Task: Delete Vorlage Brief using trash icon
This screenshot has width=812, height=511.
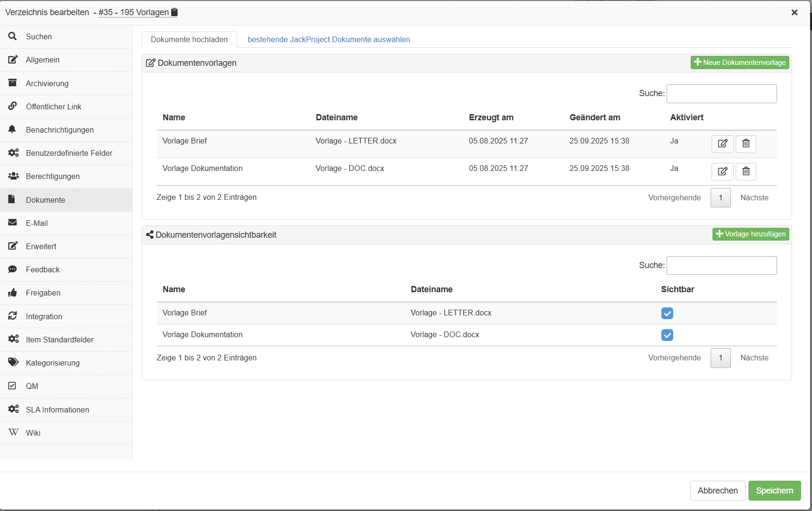Action: 746,144
